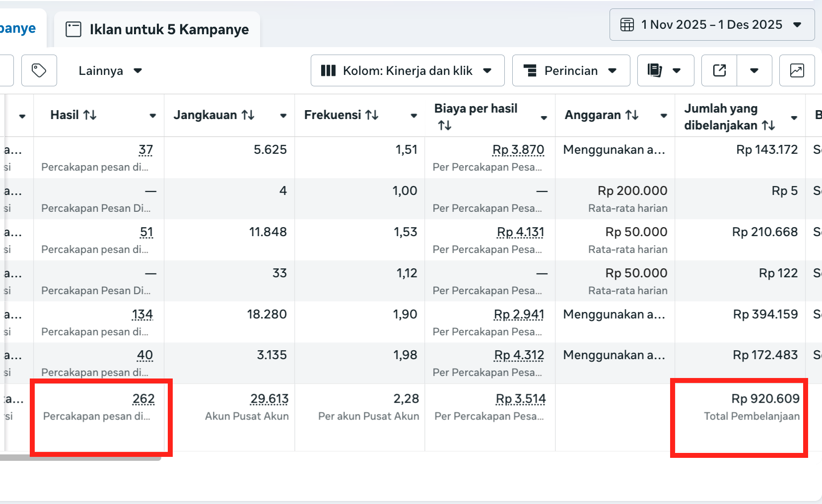Click the Rp 3.870 cost link
Screen dimensions: 822x504
tap(518, 150)
